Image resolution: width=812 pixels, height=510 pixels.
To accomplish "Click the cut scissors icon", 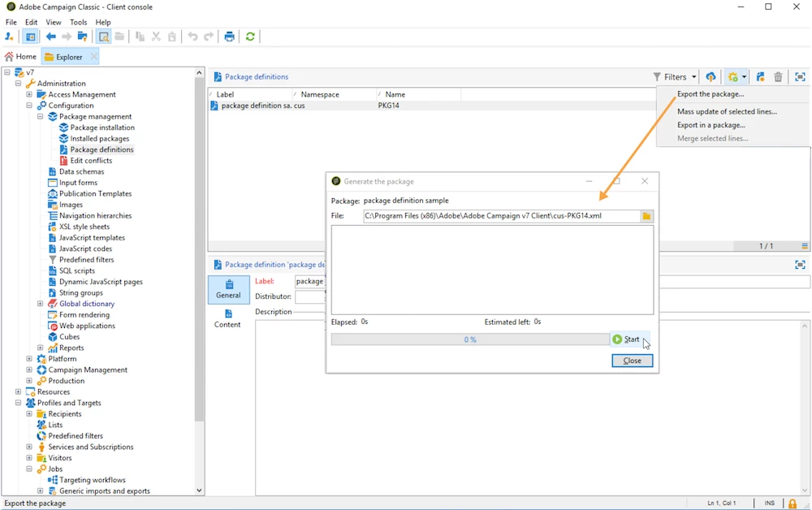I will click(x=156, y=37).
